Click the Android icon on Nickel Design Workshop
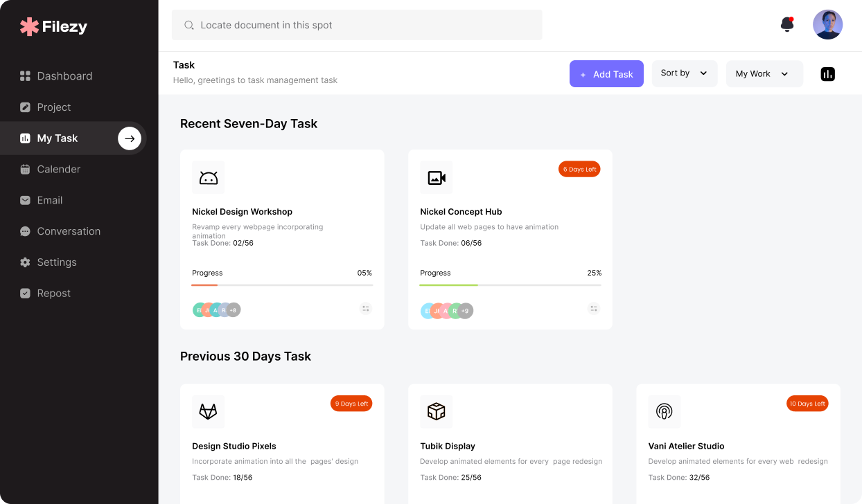This screenshot has height=504, width=862. [x=209, y=178]
